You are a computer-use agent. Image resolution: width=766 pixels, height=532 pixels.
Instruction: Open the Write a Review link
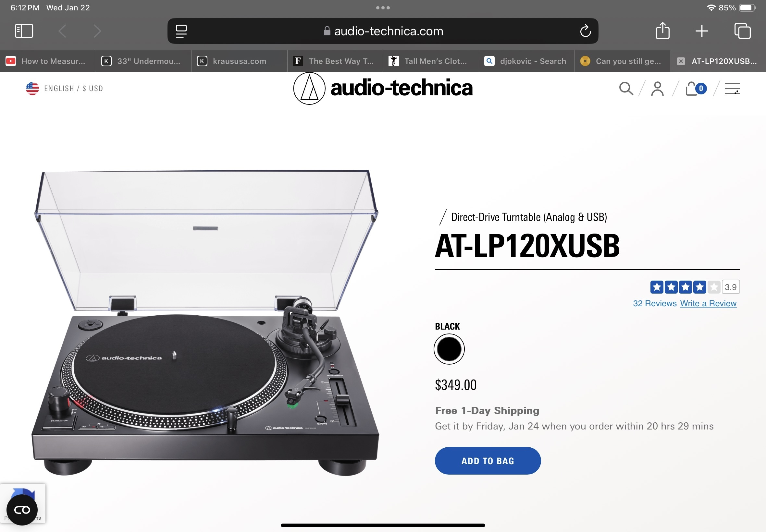pyautogui.click(x=708, y=303)
